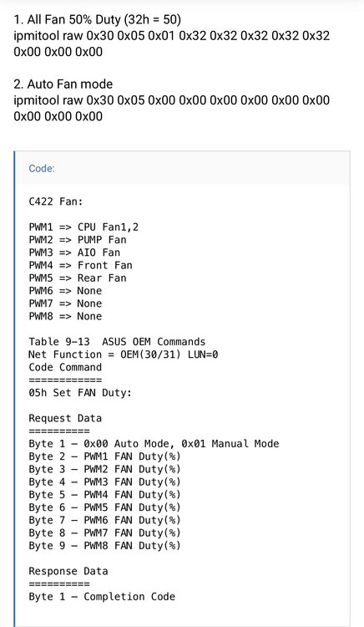The image size is (364, 627).
Task: Click the 'C422 Fan:' line in code
Action: [x=55, y=201]
